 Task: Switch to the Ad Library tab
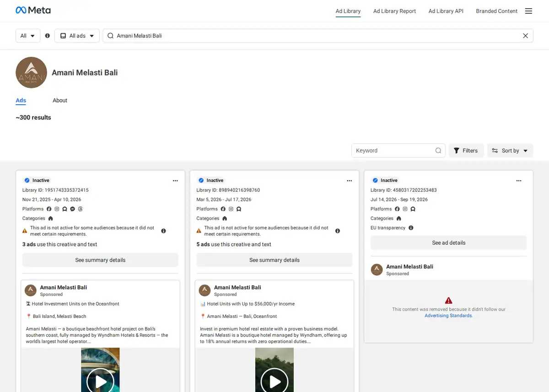click(348, 11)
